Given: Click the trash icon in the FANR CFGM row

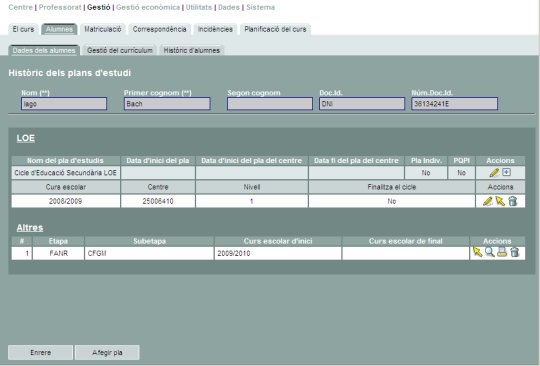Looking at the screenshot, I should 515,252.
